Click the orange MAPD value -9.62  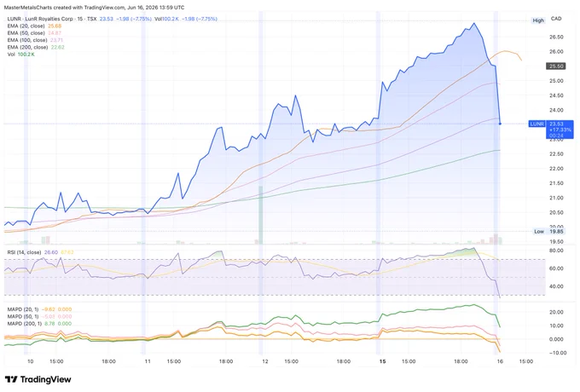pos(49,309)
